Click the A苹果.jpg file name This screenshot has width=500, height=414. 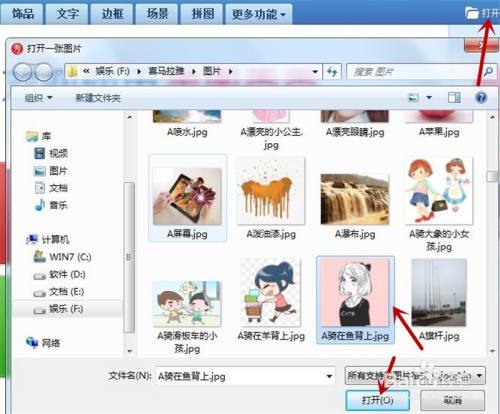tap(439, 132)
